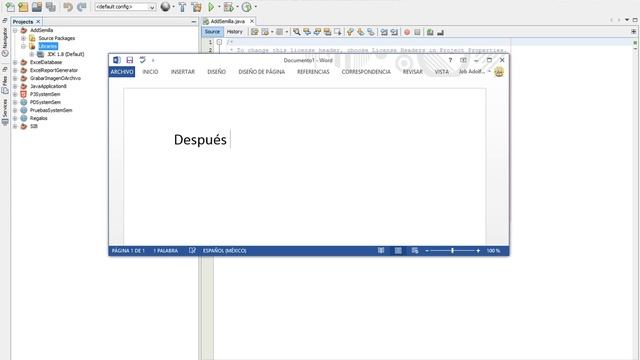Image resolution: width=640 pixels, height=360 pixels.
Task: Click Find Selection magnifier icon in editor
Action: (x=297, y=32)
